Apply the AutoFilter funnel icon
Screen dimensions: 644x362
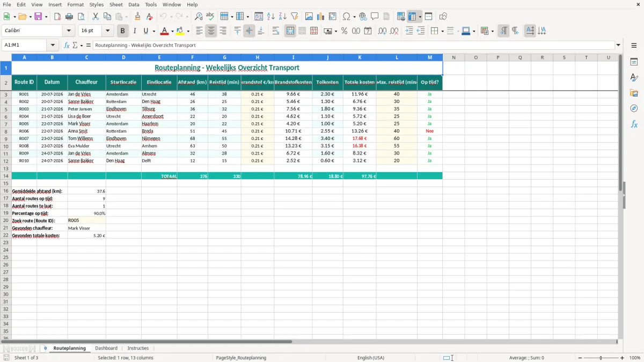[295, 17]
